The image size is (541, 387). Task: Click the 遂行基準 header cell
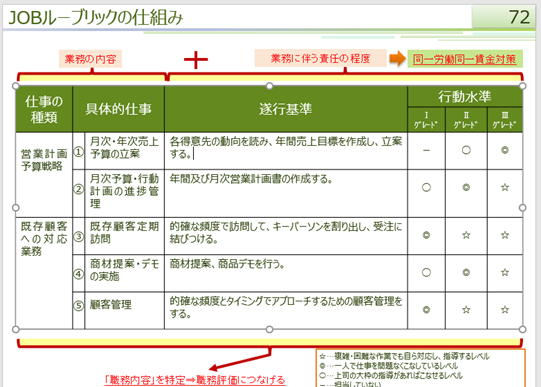[x=286, y=109]
